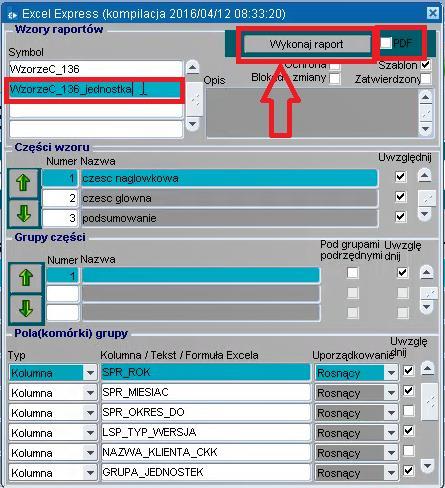Uncheck the Szablon checkbox
445x488 pixels.
tap(426, 64)
